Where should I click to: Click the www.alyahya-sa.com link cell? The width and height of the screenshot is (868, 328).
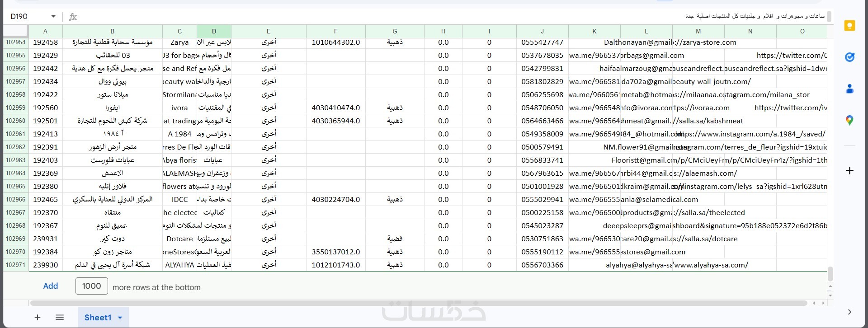tap(698, 265)
